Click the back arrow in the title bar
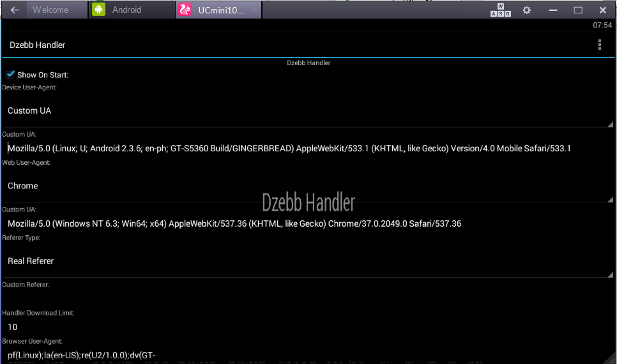Image resolution: width=617 pixels, height=364 pixels. [x=15, y=10]
